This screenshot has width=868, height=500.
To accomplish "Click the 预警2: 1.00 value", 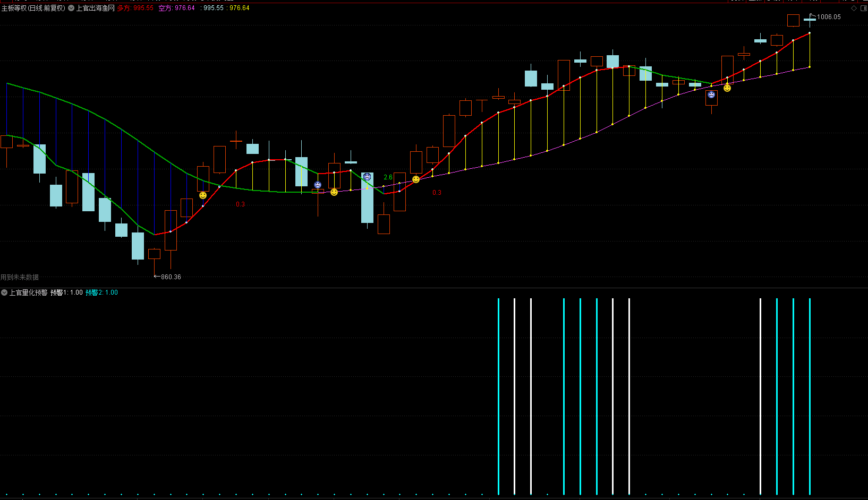I will [102, 292].
